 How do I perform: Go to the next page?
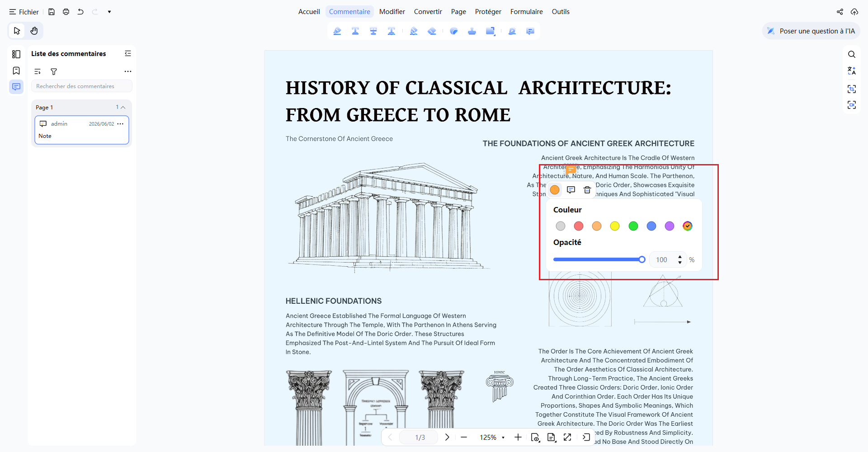pyautogui.click(x=447, y=437)
